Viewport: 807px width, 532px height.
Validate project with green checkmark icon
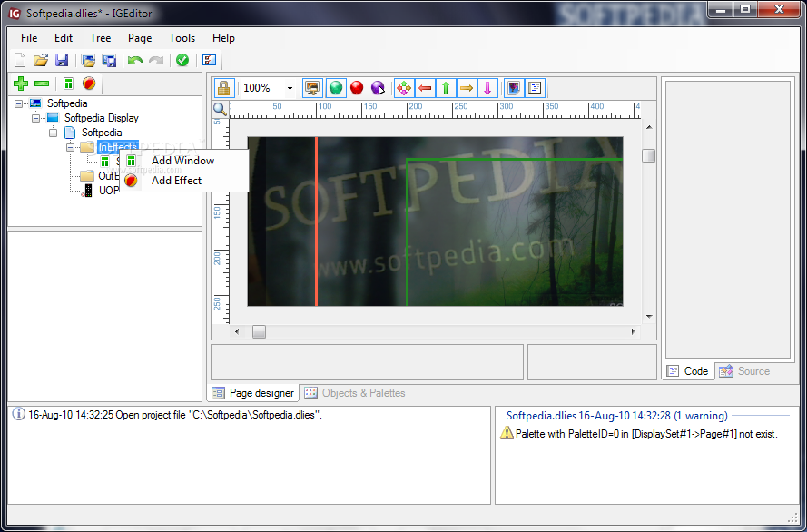click(x=182, y=60)
